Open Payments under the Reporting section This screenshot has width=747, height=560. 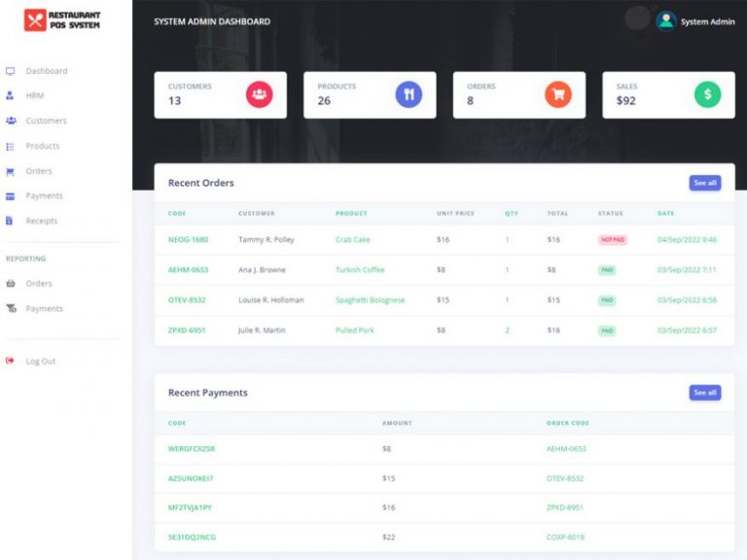tap(44, 308)
